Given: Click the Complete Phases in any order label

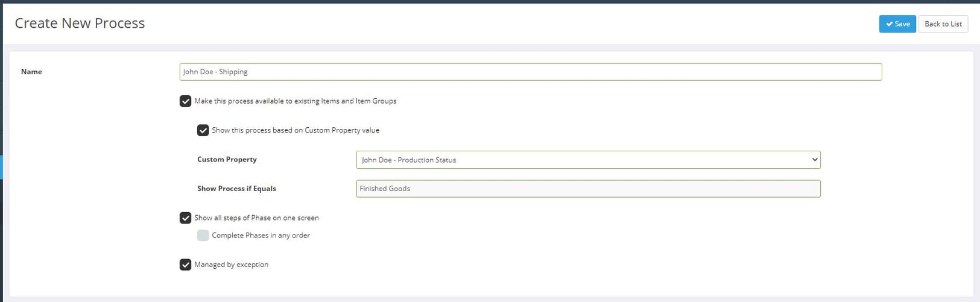Looking at the screenshot, I should click(x=261, y=236).
